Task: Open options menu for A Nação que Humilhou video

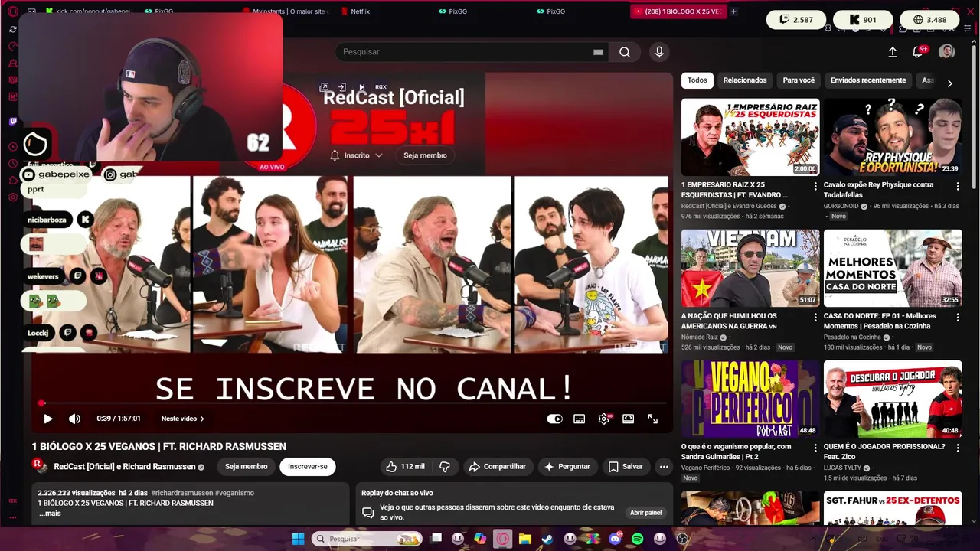Action: 815,317
